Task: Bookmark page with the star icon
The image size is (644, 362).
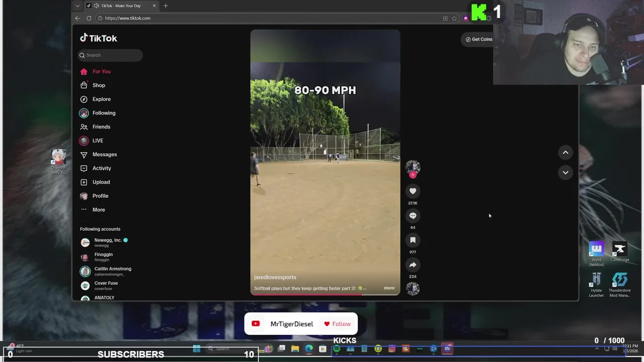Action: click(454, 18)
